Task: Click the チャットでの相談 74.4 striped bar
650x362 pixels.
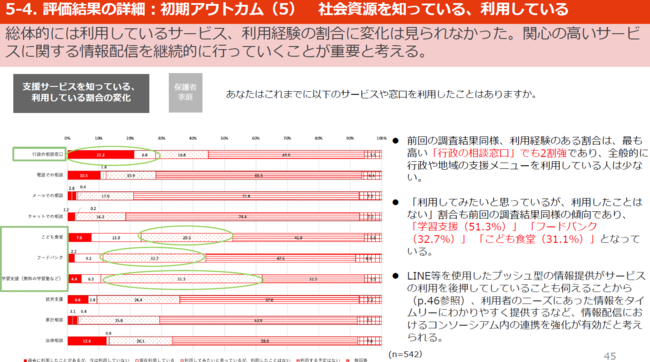Action: coord(243,217)
